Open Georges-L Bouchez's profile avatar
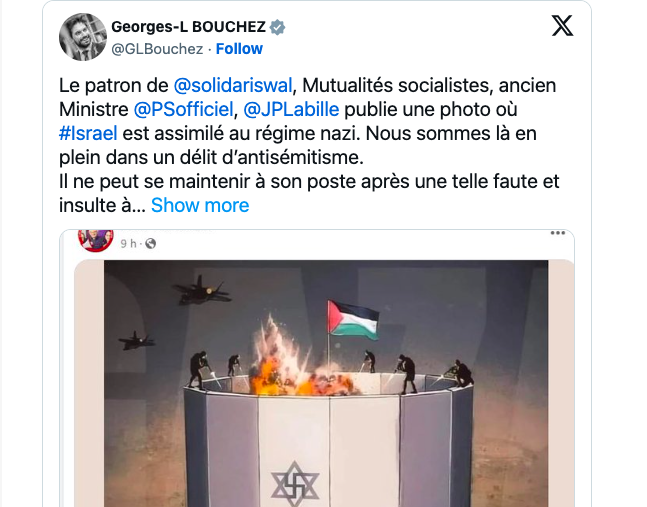 [83, 37]
